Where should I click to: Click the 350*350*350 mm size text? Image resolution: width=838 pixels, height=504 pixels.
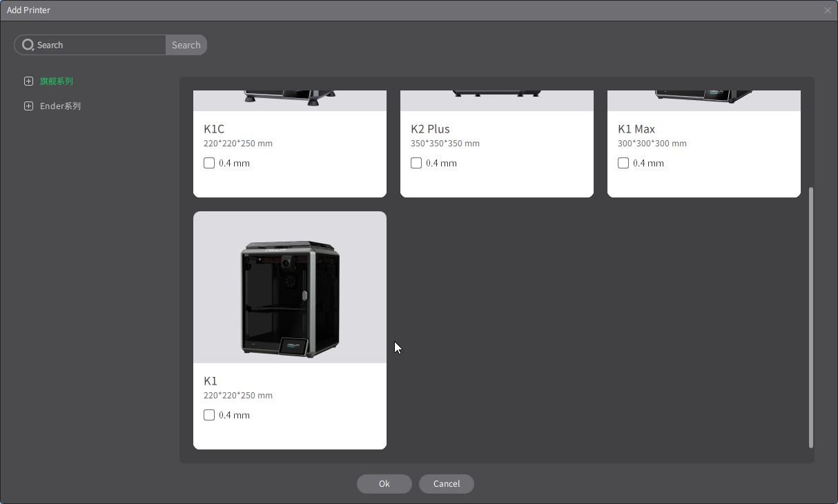[445, 144]
